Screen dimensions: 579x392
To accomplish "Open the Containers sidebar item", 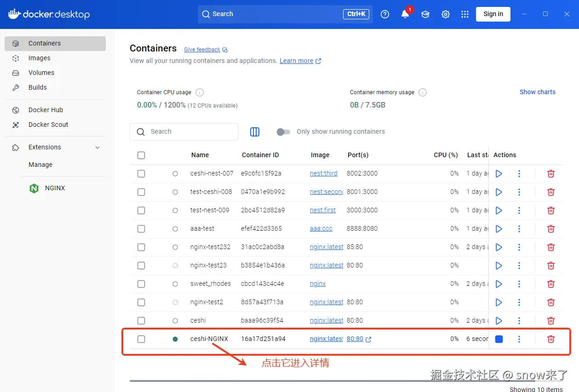I will pos(55,44).
